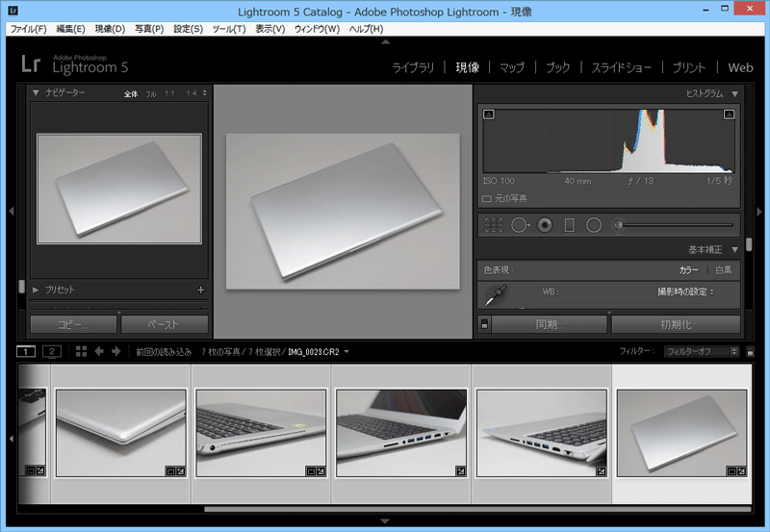Click the grid view icon in filmstrip bar

point(82,351)
